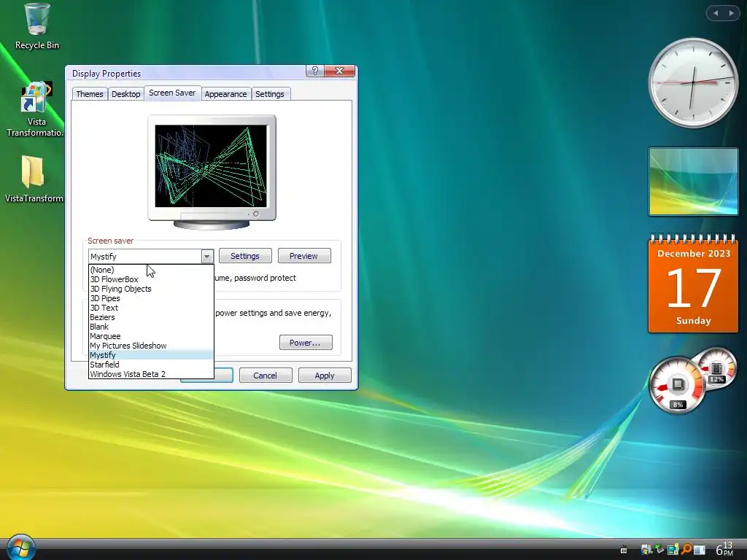747x560 pixels.
Task: Close the Display Properties dialog
Action: [339, 71]
